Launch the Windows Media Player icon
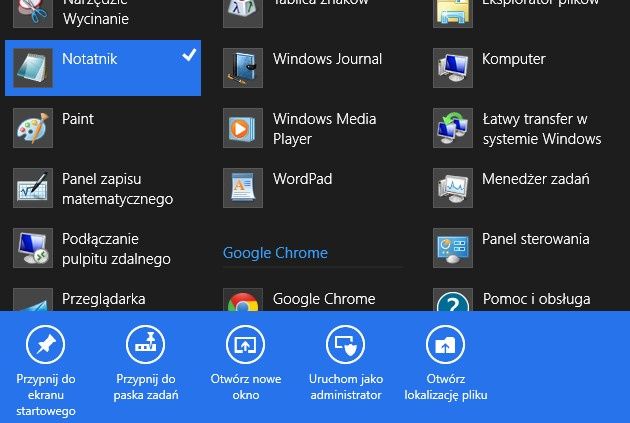The image size is (630, 423). coord(243,128)
